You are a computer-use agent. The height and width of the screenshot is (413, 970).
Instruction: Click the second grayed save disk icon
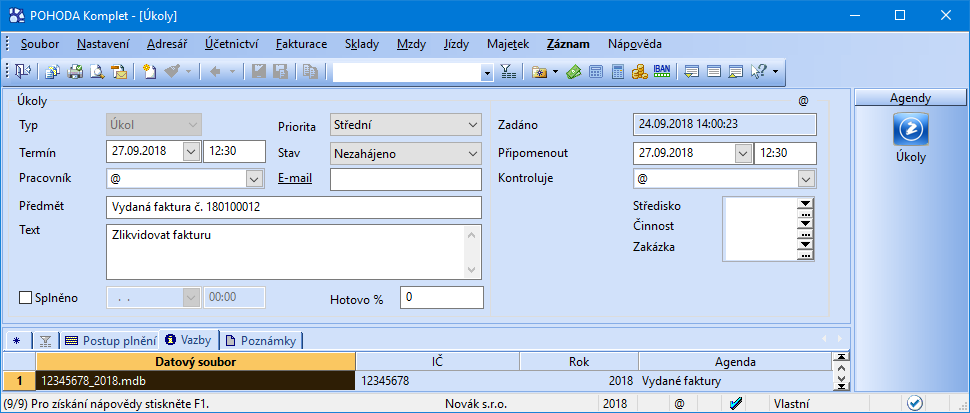click(280, 72)
